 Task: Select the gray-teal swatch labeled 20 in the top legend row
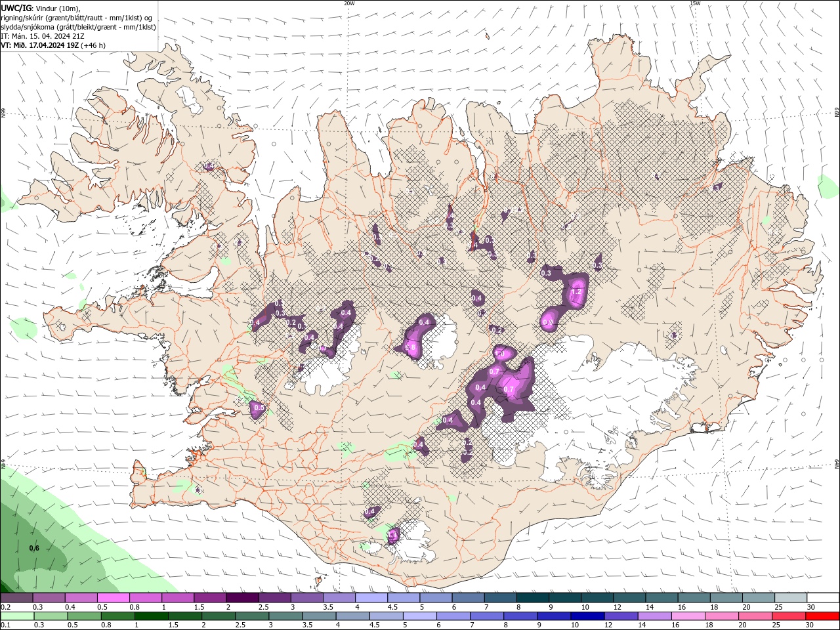pyautogui.click(x=759, y=598)
